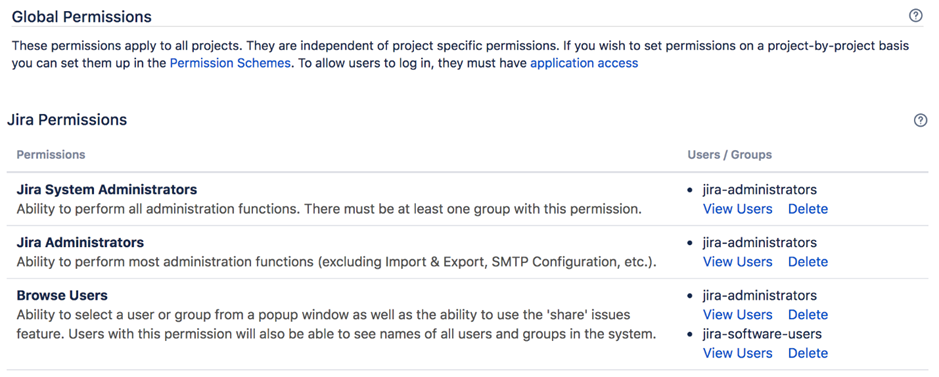
Task: Select the 'Browse Users' permission title
Action: click(62, 295)
